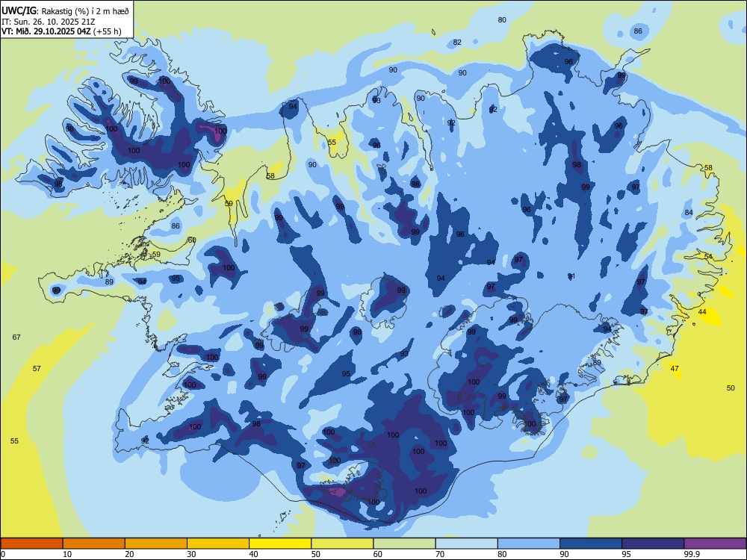Click the "(+55 h)" forecast offset text
This screenshot has width=747, height=560.
point(107,32)
